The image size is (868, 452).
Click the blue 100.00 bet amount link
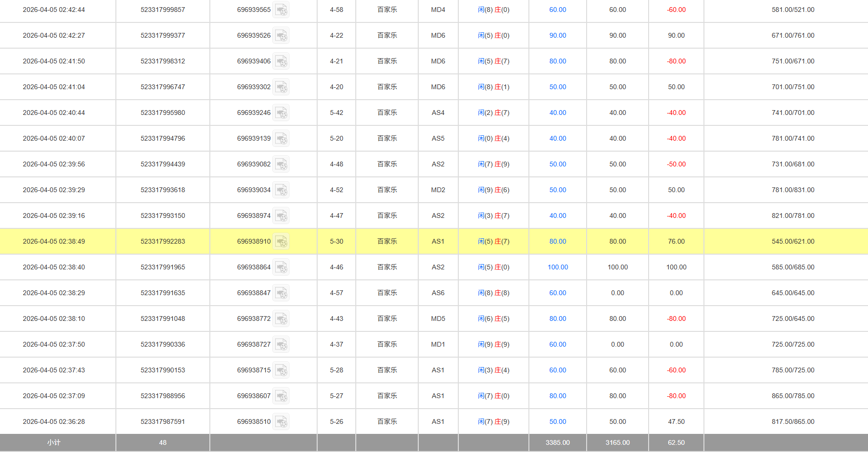558,267
